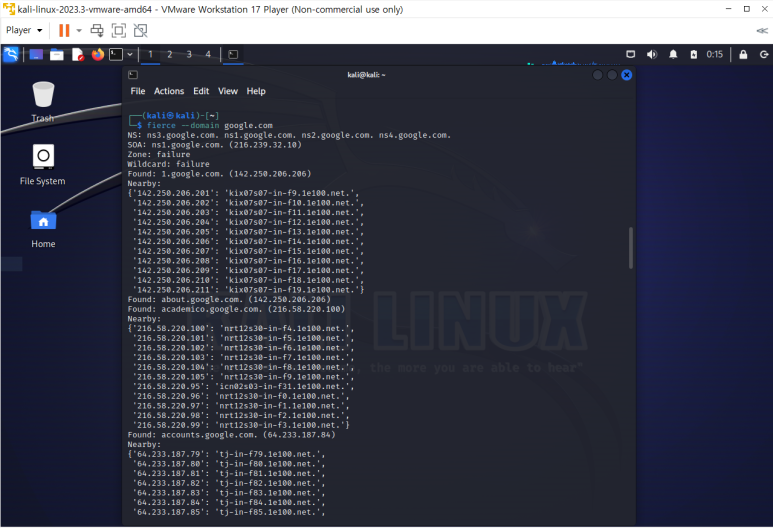Maximize the kali@kali terminal window
Screen dimensions: 773x528
tap(612, 75)
